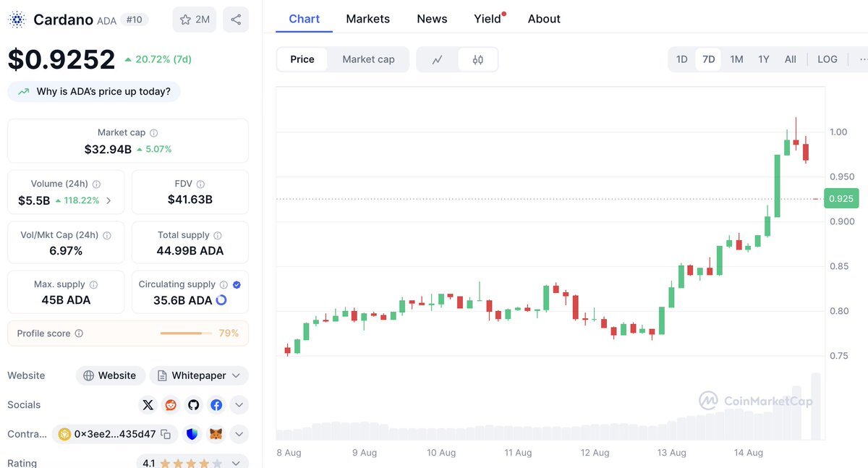Expand Volume (24h) details arrow

pos(109,200)
